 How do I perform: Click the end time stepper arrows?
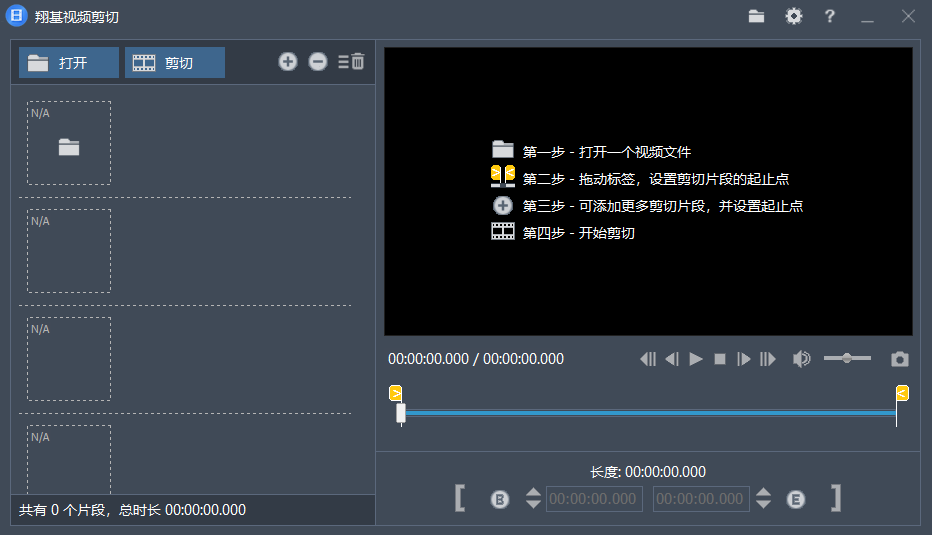764,499
